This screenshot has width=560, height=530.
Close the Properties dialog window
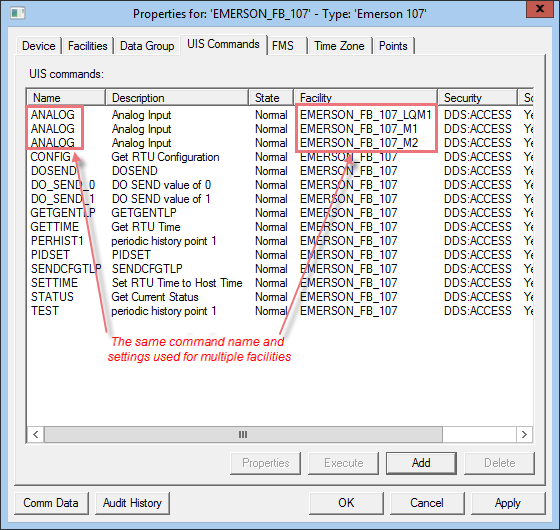click(x=540, y=9)
